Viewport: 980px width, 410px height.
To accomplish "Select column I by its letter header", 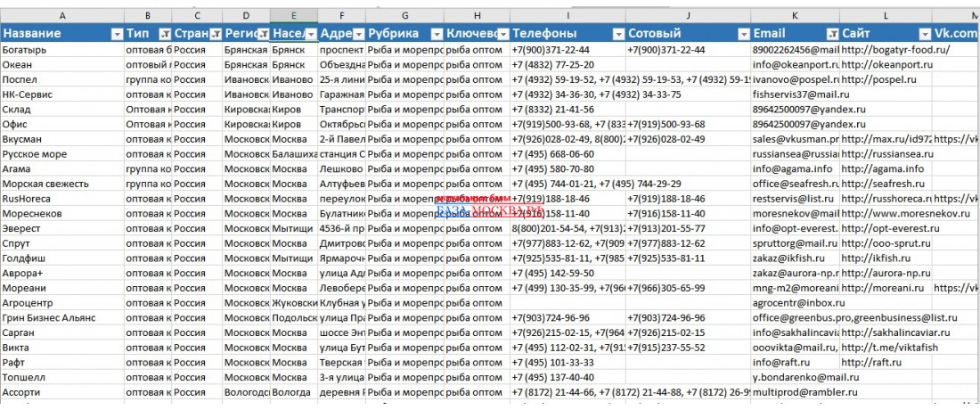I will click(x=568, y=16).
